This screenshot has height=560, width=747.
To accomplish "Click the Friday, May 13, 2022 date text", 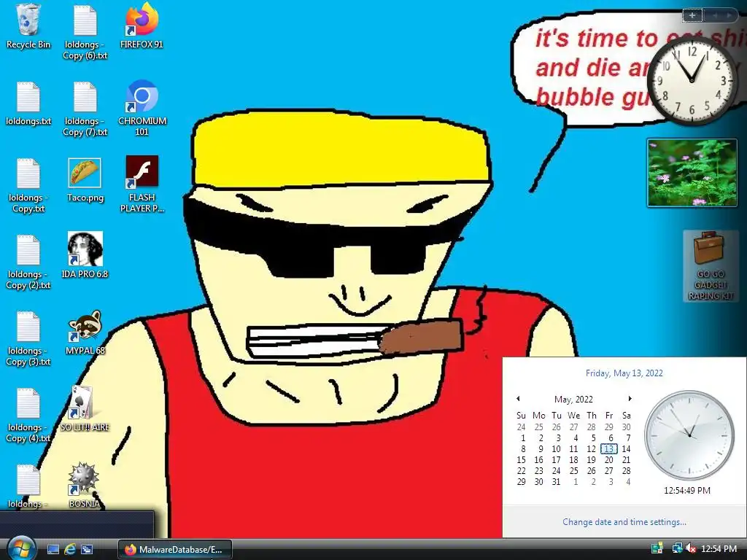I will [x=624, y=373].
